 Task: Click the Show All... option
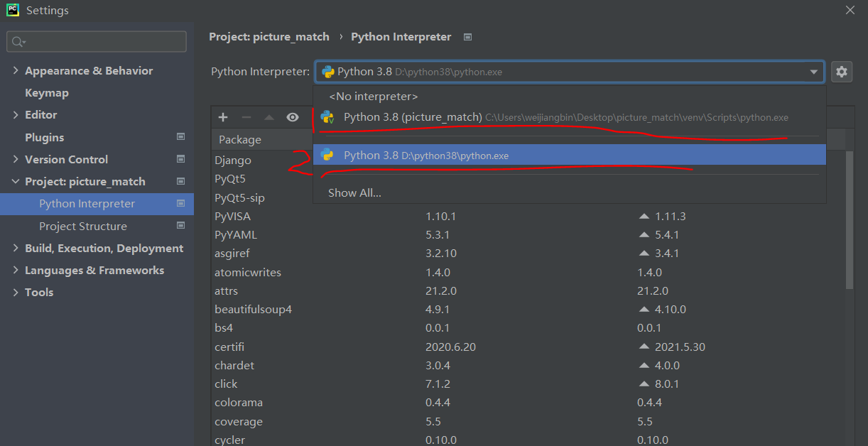click(x=354, y=192)
